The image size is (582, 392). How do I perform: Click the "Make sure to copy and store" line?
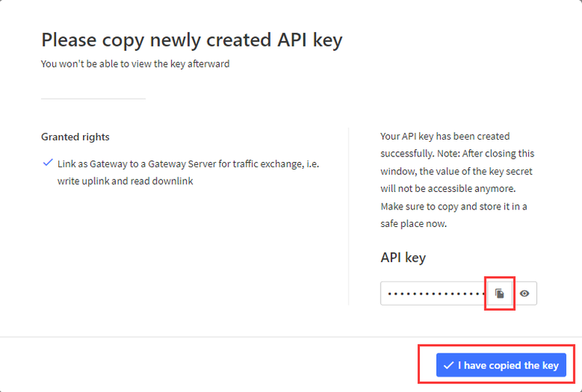453,207
